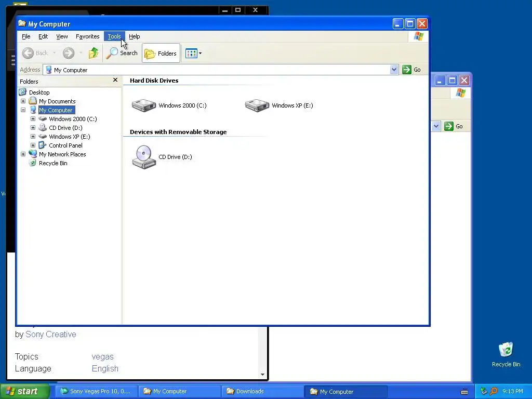This screenshot has height=399, width=532.
Task: Expand Control Panel tree node
Action: pyautogui.click(x=33, y=145)
